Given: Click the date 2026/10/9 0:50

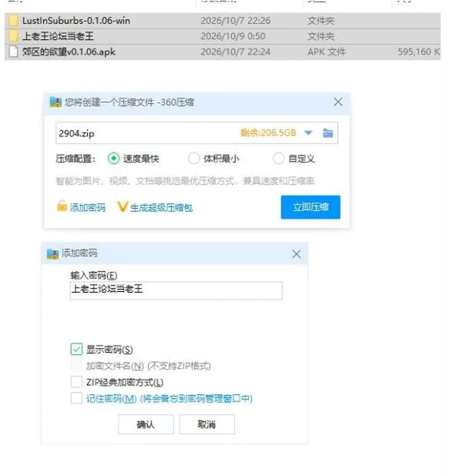Looking at the screenshot, I should point(233,36).
